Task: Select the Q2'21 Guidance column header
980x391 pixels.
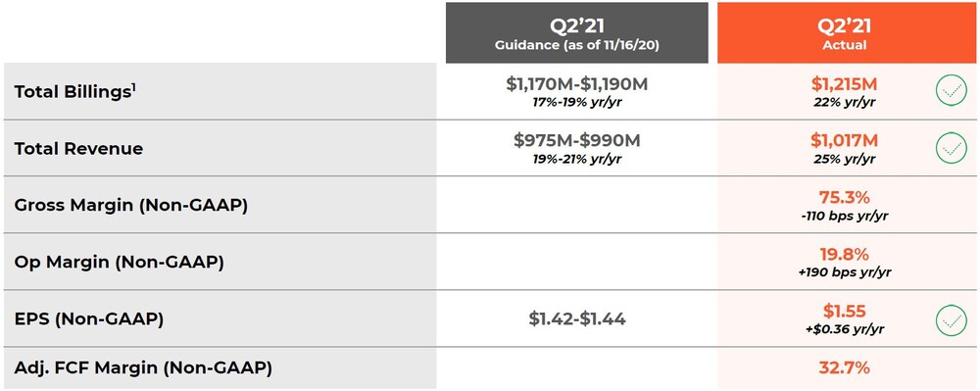Action: pyautogui.click(x=577, y=33)
